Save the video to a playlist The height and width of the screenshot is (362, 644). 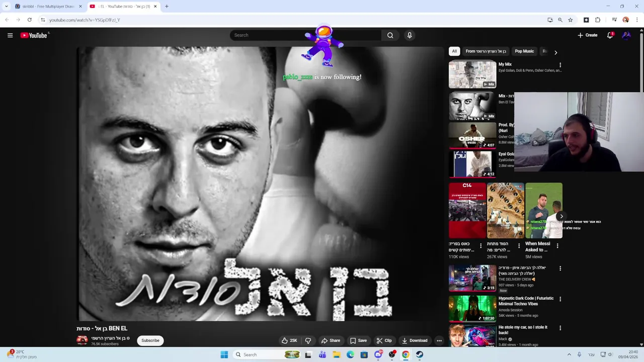358,340
